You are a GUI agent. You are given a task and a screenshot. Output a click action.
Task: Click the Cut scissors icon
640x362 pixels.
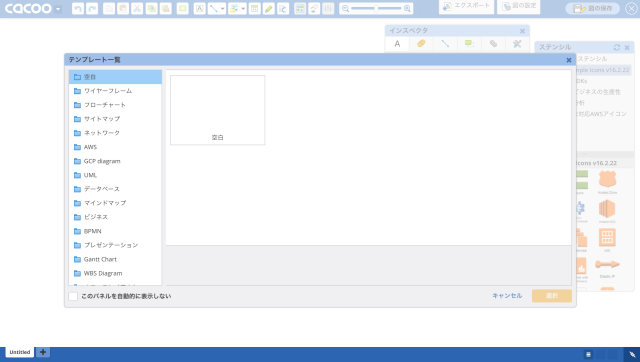[137, 9]
